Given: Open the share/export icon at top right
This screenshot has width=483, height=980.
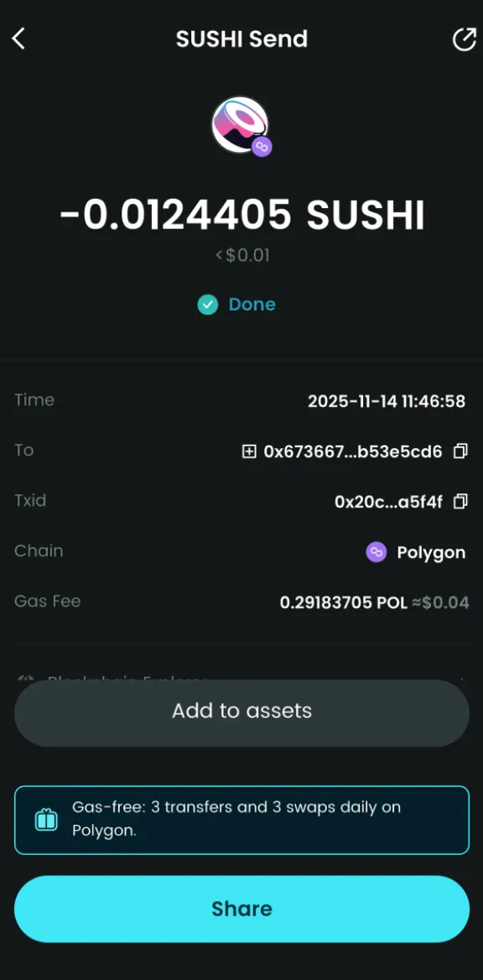Looking at the screenshot, I should (x=464, y=38).
